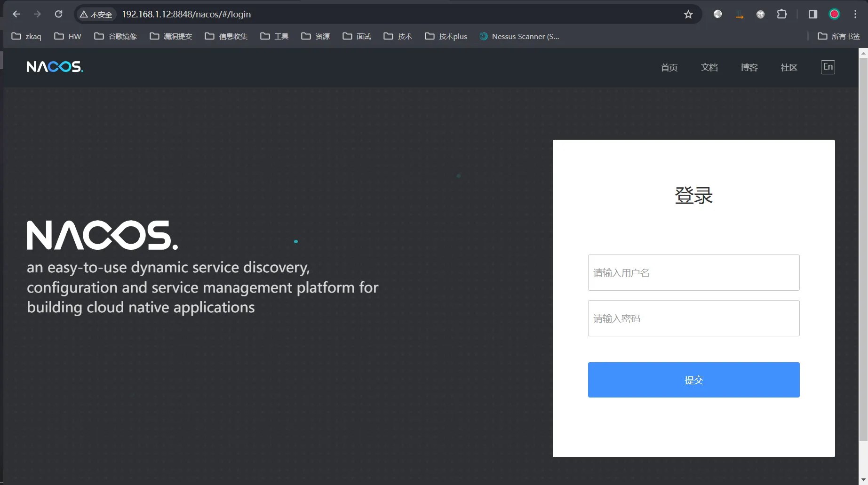
Task: Click the browser back arrow
Action: [x=16, y=14]
